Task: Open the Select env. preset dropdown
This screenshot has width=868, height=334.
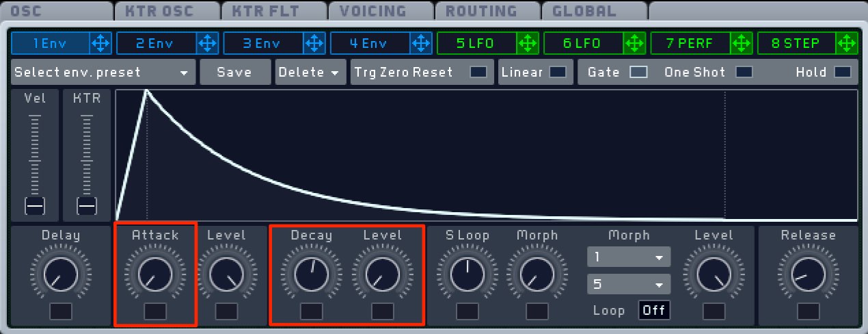Action: point(103,72)
